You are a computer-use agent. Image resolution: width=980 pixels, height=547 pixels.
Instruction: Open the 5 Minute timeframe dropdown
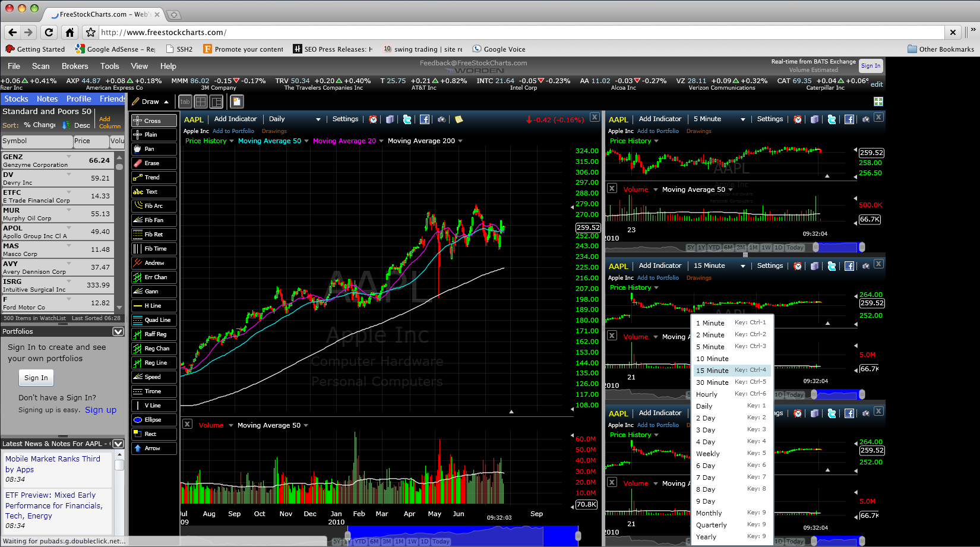[719, 119]
